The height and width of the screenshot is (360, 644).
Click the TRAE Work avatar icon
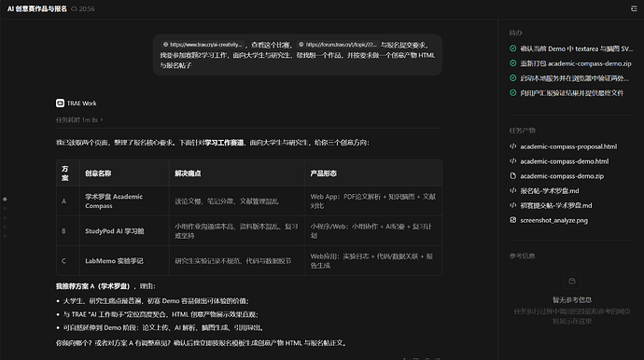coord(60,103)
